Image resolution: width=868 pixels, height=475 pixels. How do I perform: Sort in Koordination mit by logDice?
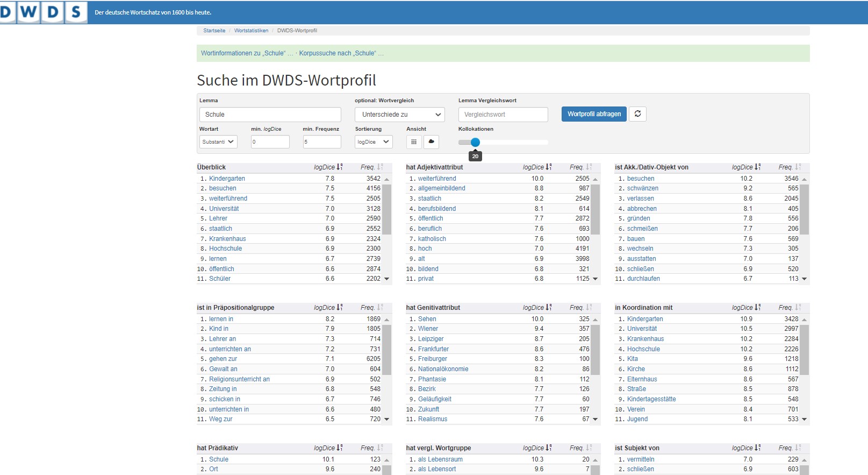pos(746,308)
